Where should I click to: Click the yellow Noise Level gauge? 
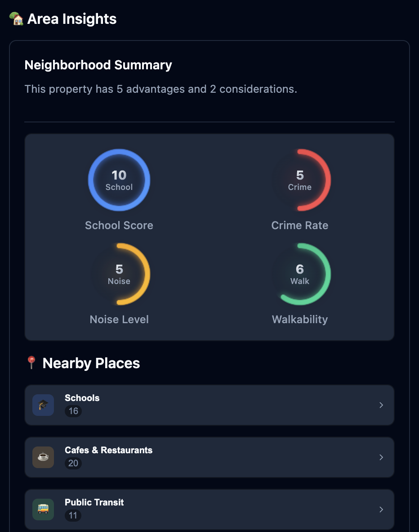[119, 274]
